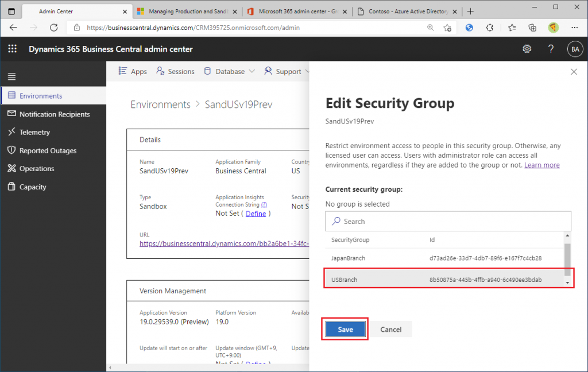Click the security group list up arrow

click(567, 235)
